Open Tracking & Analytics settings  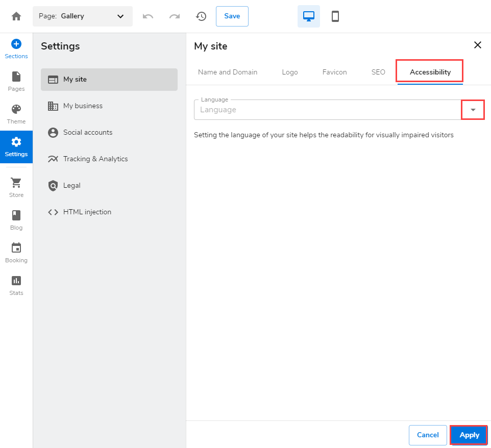109,159
